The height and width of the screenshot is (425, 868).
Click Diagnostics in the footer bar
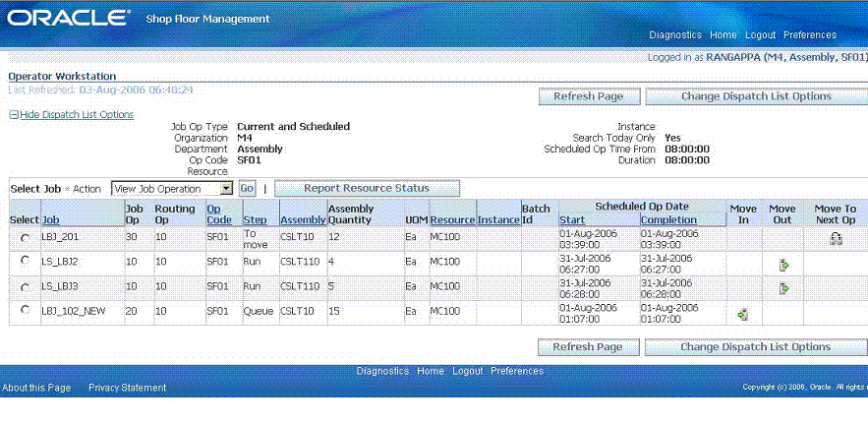coord(382,371)
